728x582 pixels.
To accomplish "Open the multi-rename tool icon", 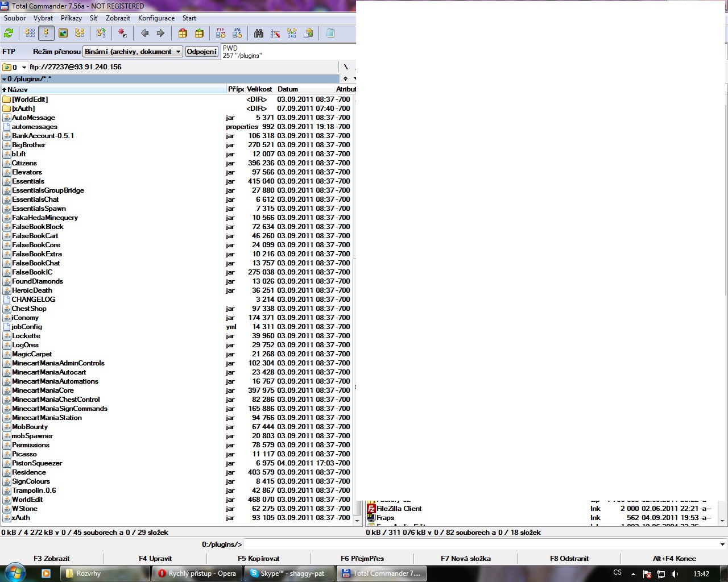I will tap(275, 34).
